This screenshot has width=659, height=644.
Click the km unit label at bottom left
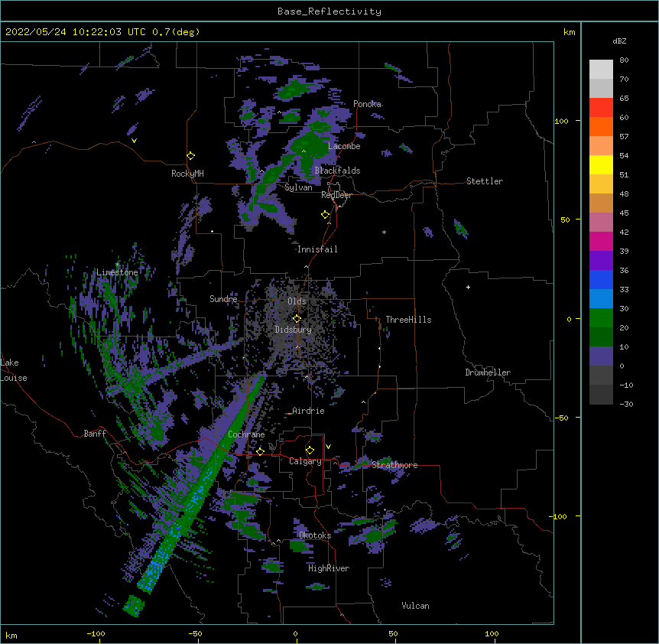11,636
